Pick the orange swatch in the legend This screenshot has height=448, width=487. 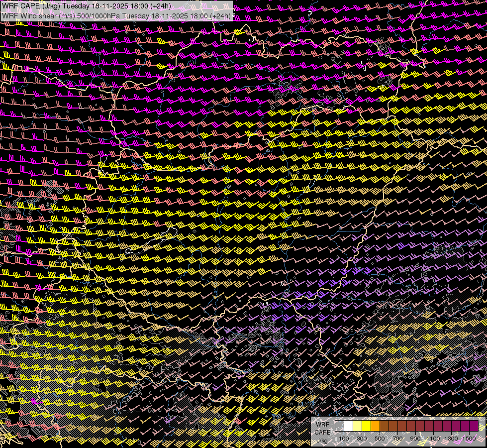375,426
